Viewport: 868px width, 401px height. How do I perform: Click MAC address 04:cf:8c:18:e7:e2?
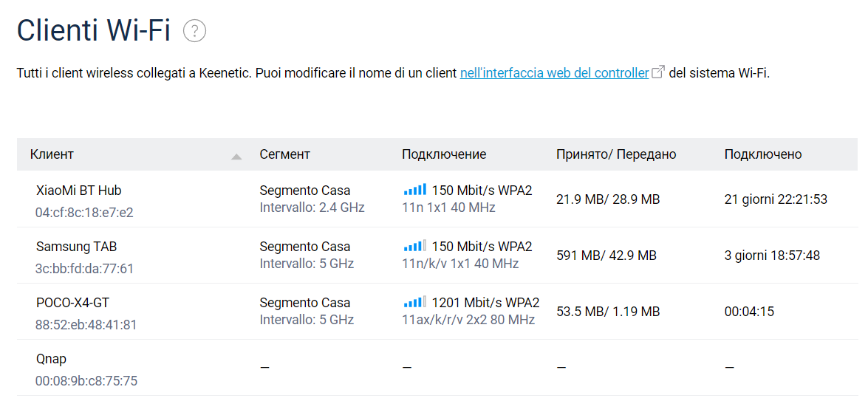coord(84,213)
